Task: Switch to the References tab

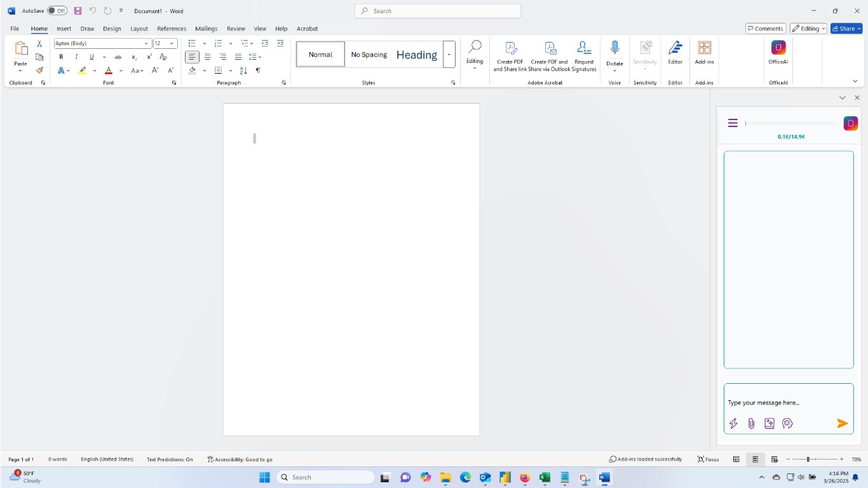Action: (x=172, y=29)
